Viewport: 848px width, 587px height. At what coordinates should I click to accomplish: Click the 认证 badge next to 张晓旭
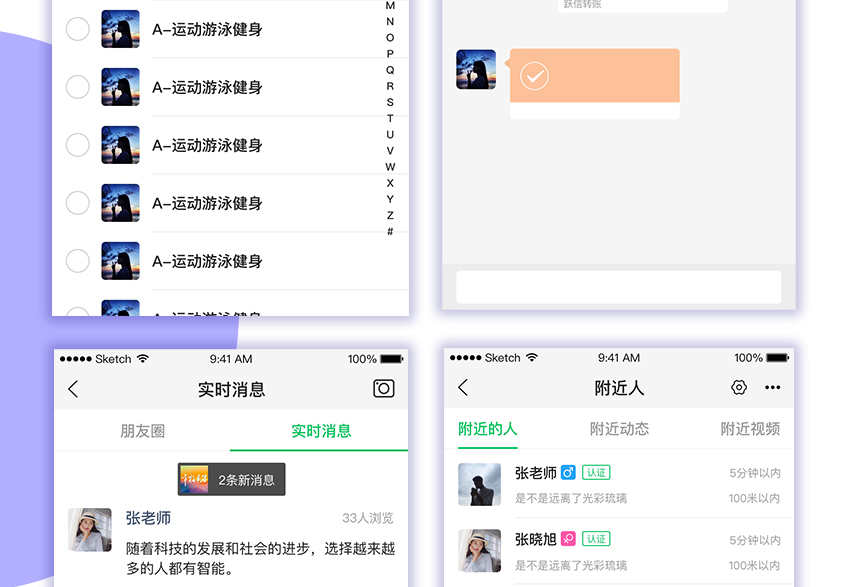[x=596, y=539]
